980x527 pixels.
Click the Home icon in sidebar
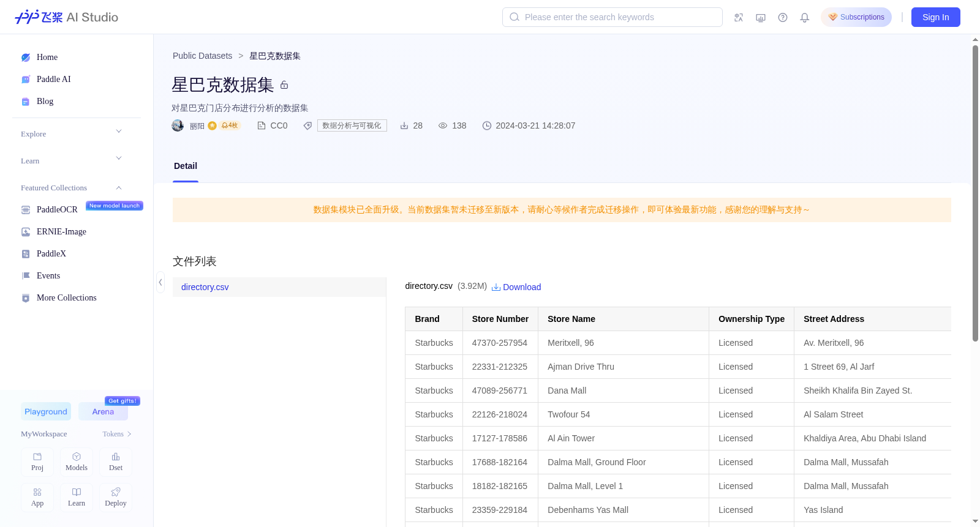[x=26, y=58]
